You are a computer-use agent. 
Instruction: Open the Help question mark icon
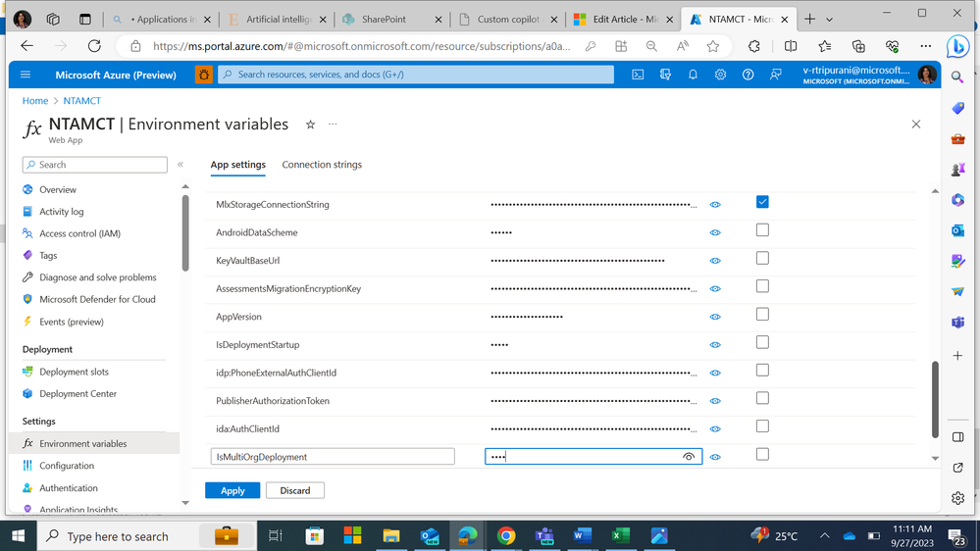748,75
